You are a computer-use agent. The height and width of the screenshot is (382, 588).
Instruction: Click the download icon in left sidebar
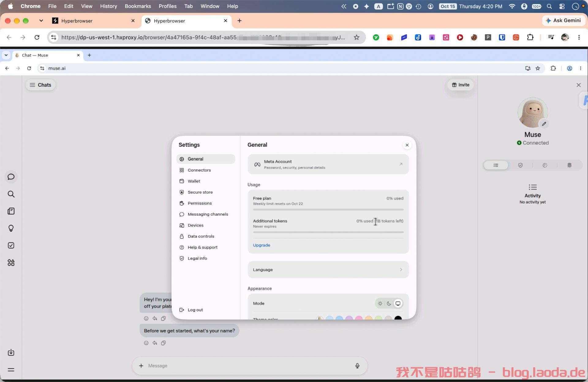11,352
